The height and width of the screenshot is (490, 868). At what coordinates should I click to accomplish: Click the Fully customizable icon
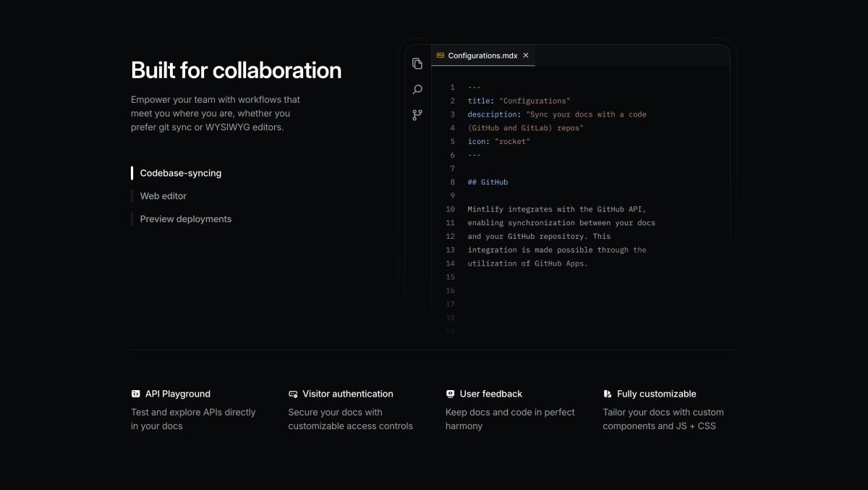coord(608,394)
